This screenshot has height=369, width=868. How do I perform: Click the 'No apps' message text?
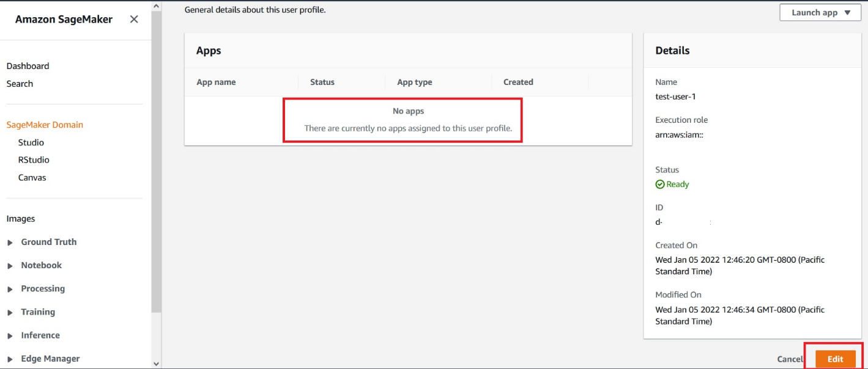coord(408,111)
